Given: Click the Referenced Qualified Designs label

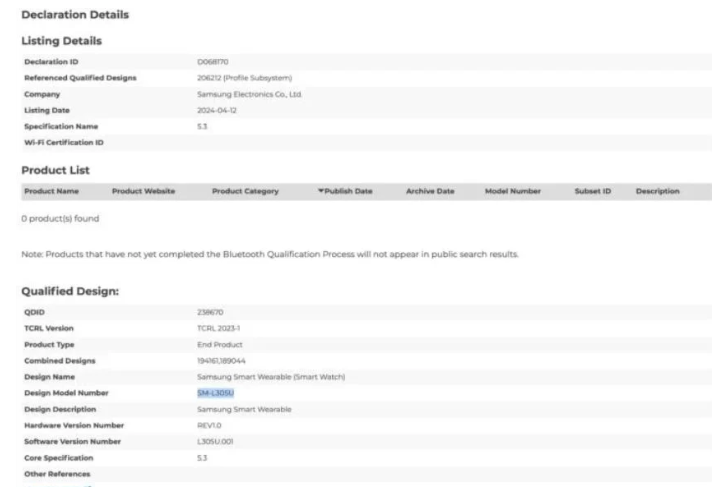Looking at the screenshot, I should (x=80, y=78).
